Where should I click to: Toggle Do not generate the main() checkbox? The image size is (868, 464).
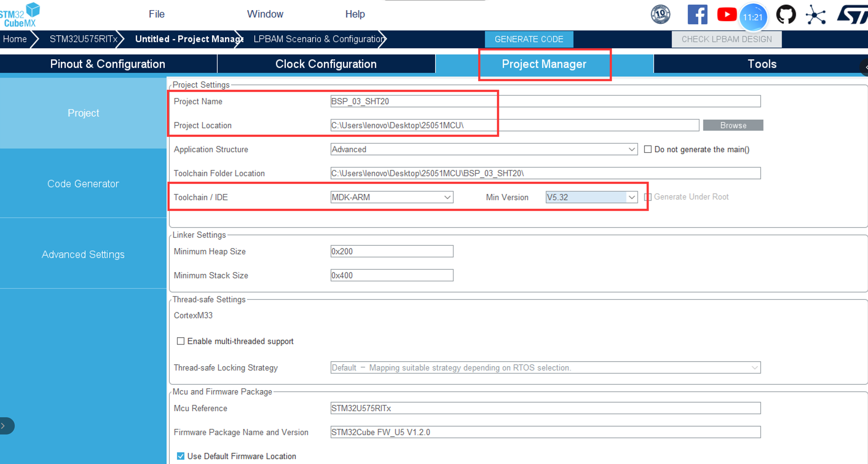pos(648,149)
